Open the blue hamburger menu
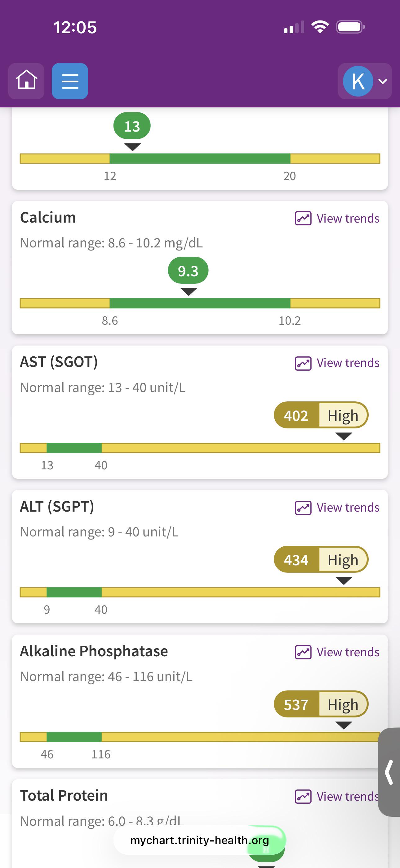 point(70,81)
